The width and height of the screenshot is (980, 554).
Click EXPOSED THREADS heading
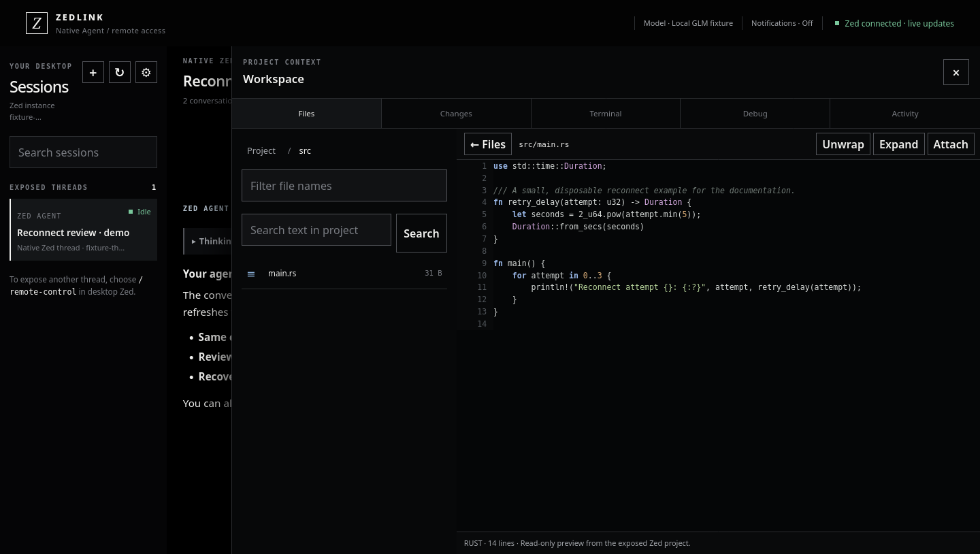pos(48,187)
